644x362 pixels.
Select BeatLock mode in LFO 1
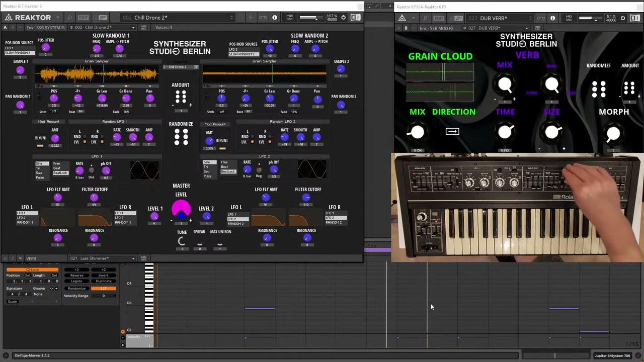pos(60,173)
